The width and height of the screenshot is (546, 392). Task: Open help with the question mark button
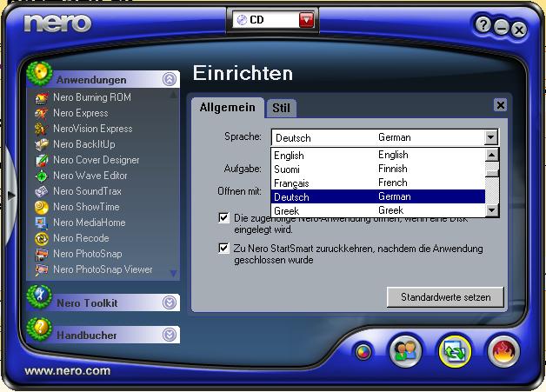point(483,24)
